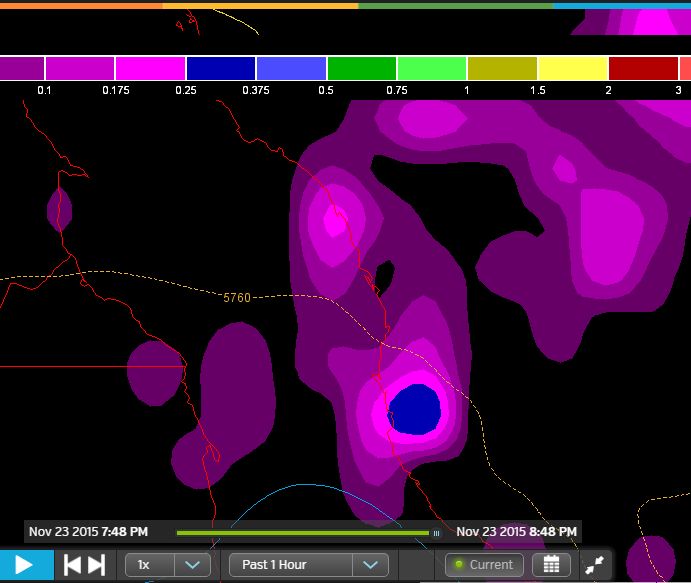Select the 0.75 bright green legend swatch

tap(432, 68)
